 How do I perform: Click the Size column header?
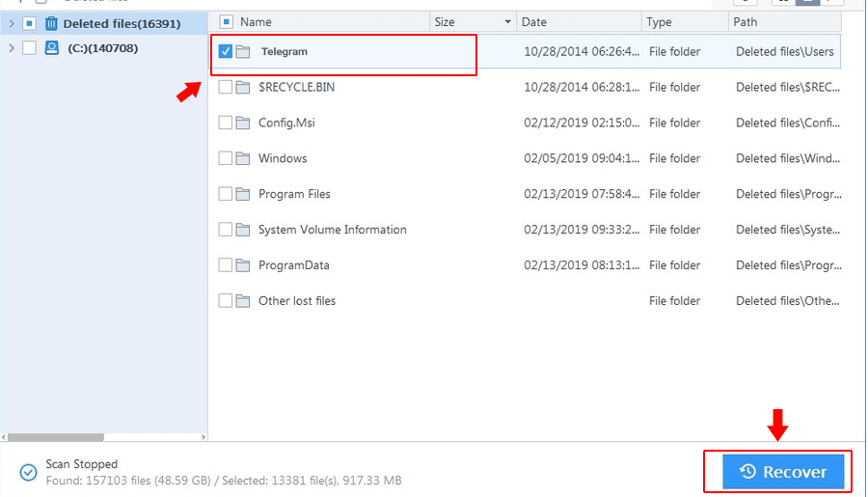(x=445, y=22)
